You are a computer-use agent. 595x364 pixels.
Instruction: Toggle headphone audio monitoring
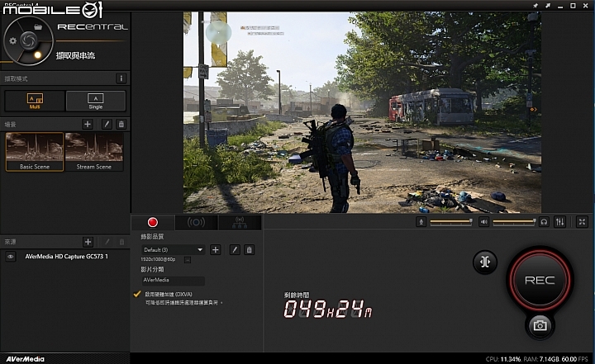pos(544,222)
